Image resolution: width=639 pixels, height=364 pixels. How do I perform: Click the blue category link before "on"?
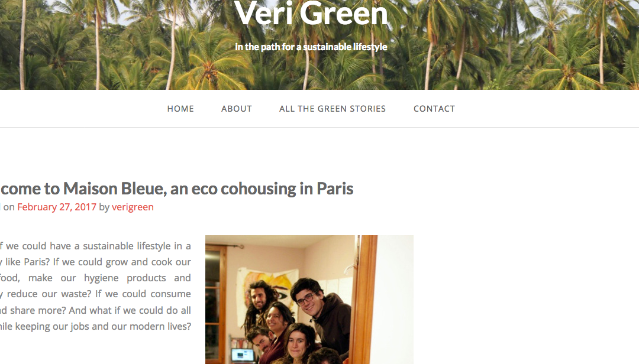pos(1,207)
